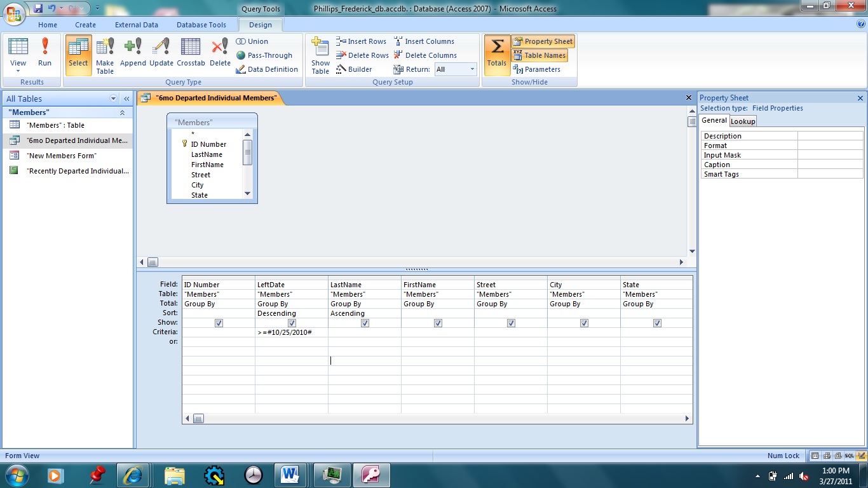Select the Lookup tab in Property Sheet

(x=743, y=121)
